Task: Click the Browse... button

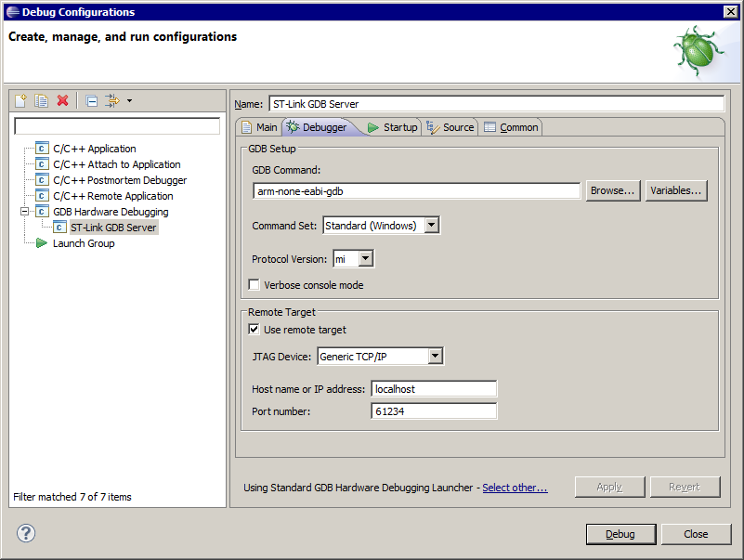Action: (612, 190)
